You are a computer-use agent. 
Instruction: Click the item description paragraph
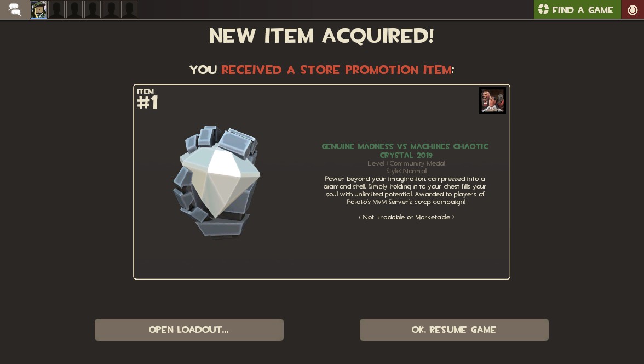pyautogui.click(x=405, y=190)
